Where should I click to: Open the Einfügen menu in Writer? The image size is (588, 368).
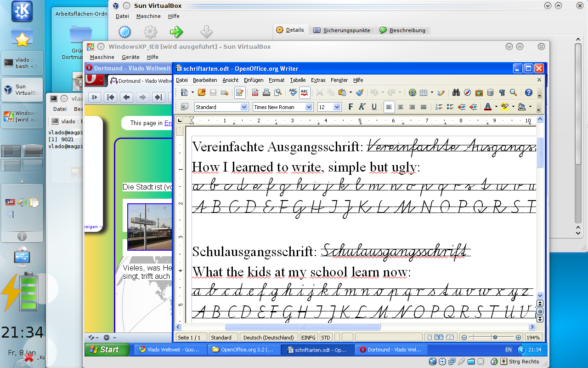tap(254, 80)
